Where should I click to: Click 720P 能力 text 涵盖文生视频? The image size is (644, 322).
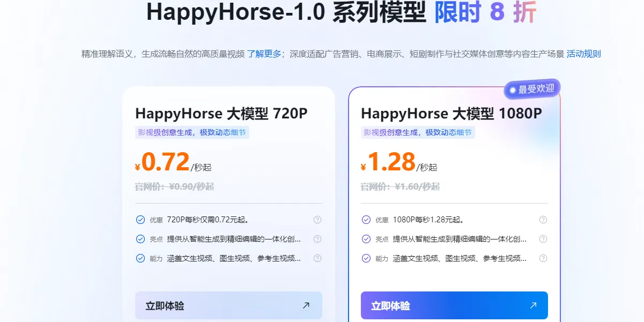click(x=234, y=258)
